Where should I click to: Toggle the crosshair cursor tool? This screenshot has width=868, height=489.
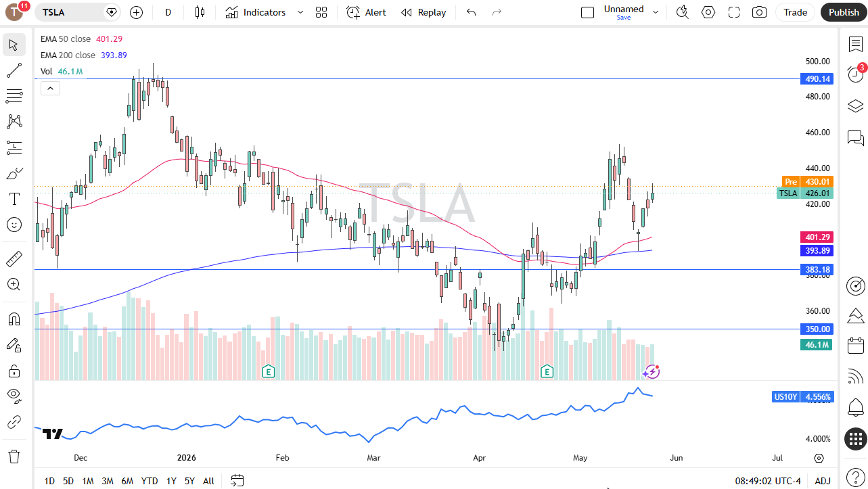tap(14, 45)
